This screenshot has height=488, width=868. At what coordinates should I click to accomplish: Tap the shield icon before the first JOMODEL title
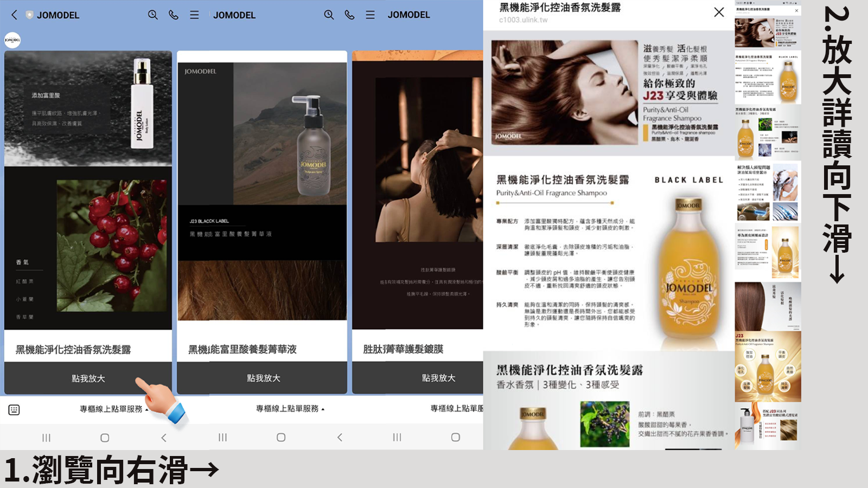pyautogui.click(x=29, y=15)
